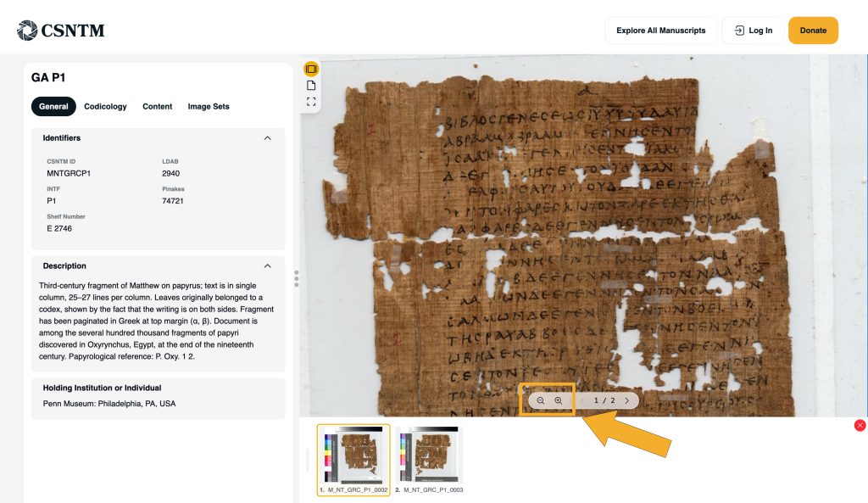Viewport: 868px width, 503px height.
Task: Collapse the Description section
Action: [267, 266]
